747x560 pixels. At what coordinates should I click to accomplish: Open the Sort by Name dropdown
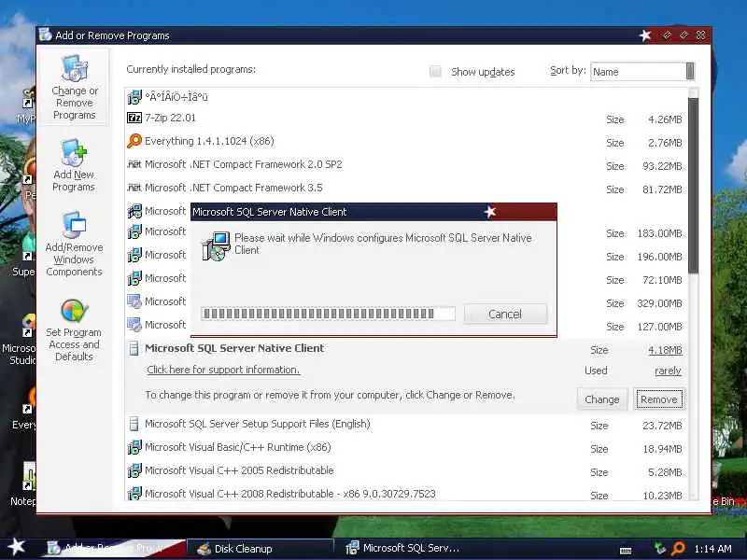(x=642, y=72)
